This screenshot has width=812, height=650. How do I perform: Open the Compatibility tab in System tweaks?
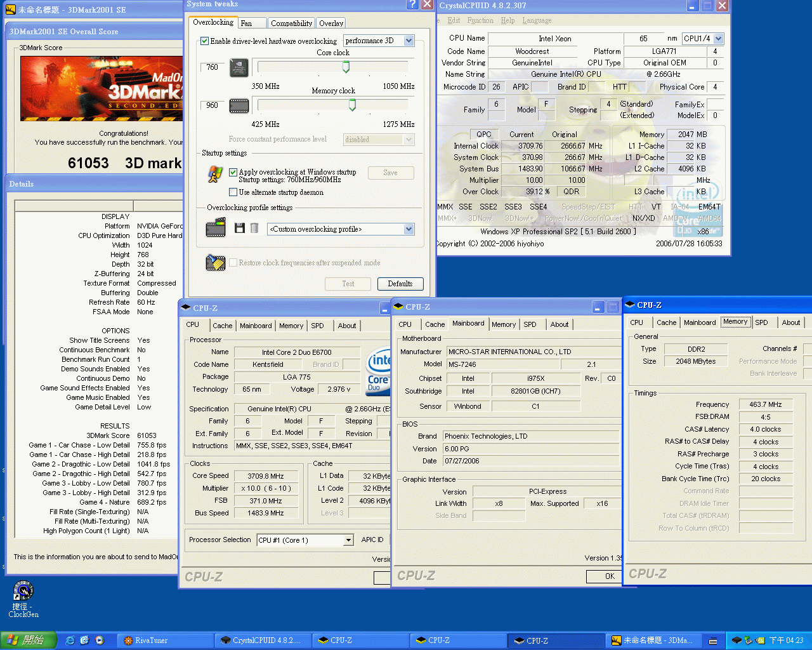(x=291, y=23)
